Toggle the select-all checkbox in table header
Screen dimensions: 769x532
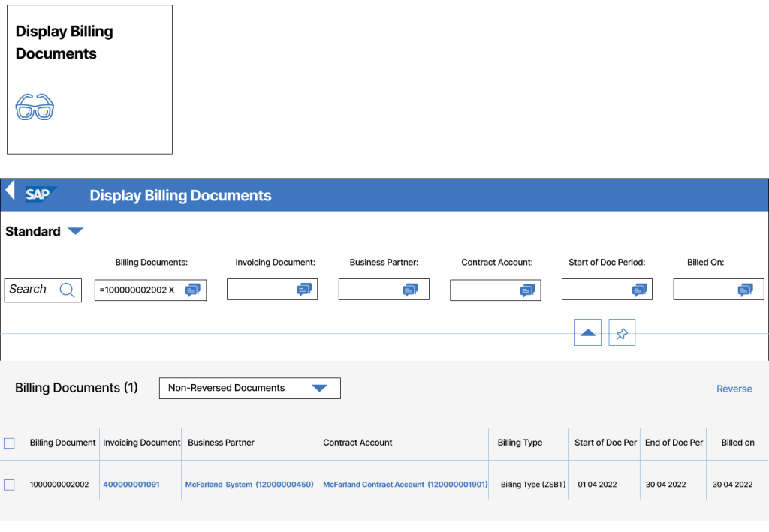click(9, 443)
